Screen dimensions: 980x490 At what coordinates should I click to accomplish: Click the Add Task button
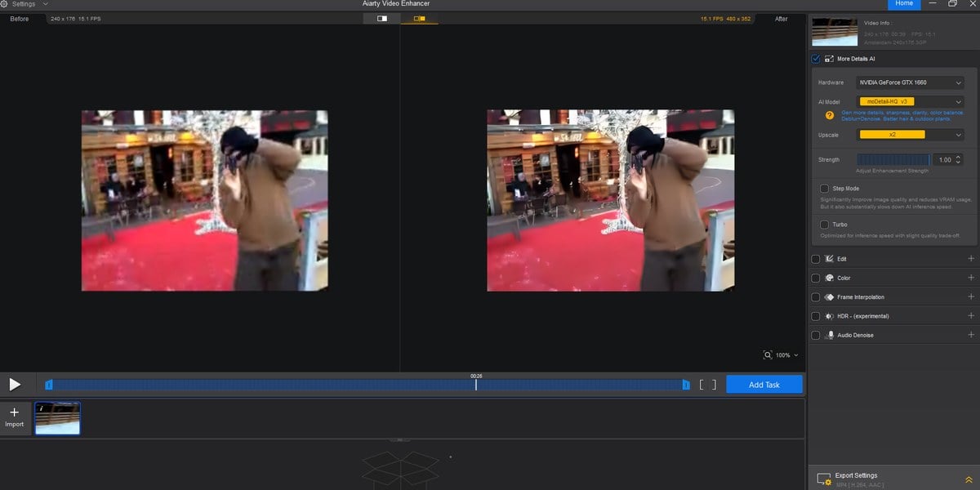[x=764, y=385]
